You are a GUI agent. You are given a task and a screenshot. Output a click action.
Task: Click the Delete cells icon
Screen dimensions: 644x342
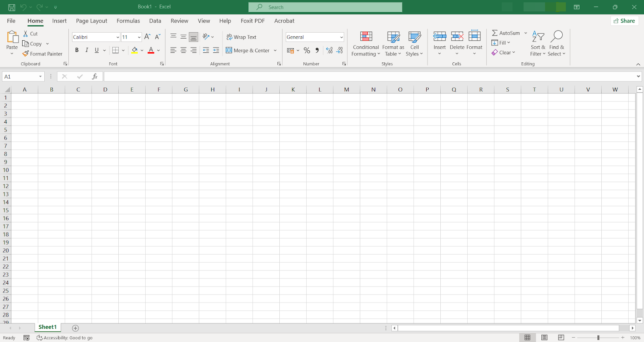[457, 37]
